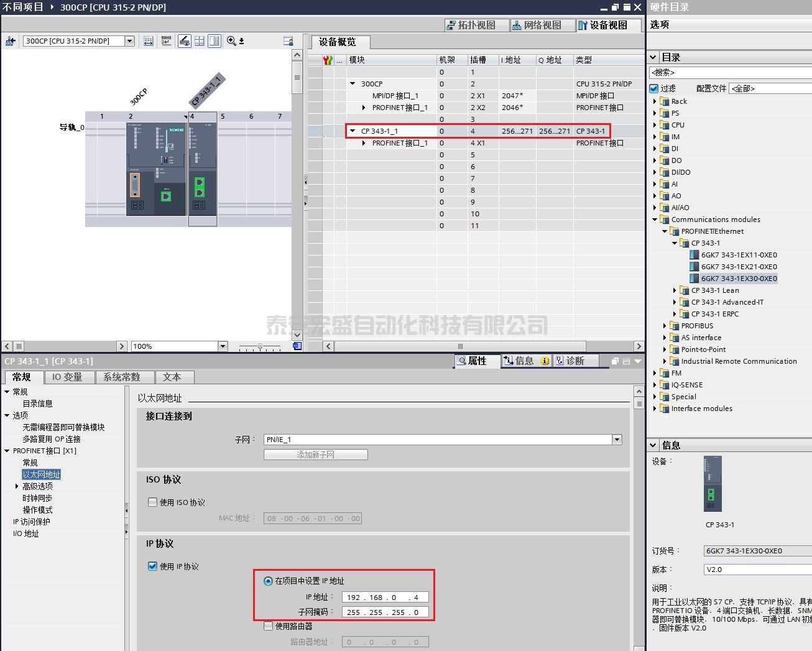Select the 6GK7 343-1EX21-0XE0 catalog module

tap(739, 267)
